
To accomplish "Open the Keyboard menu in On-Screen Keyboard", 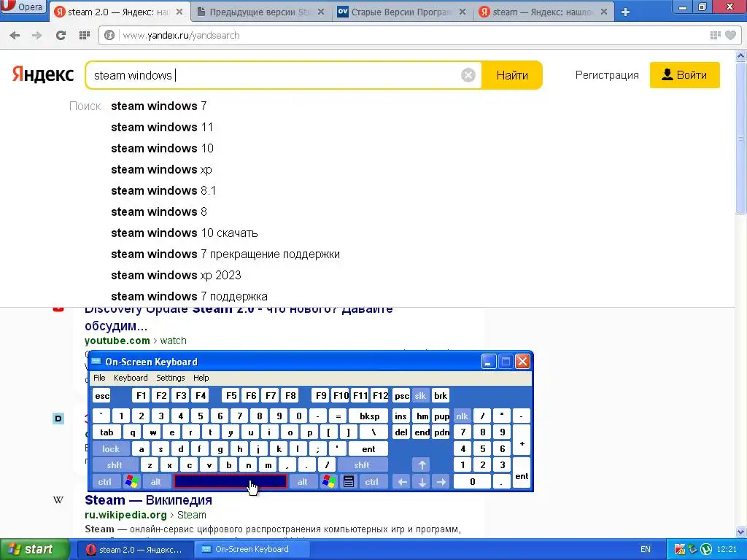I will [x=131, y=378].
